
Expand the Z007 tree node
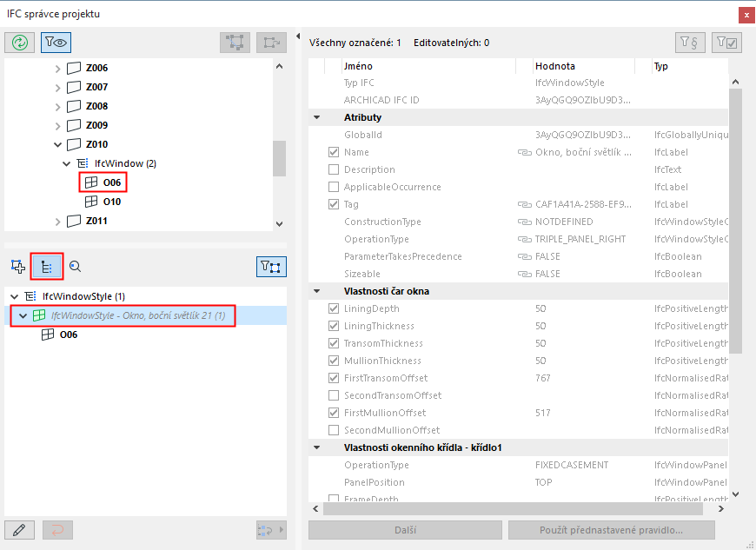pos(58,88)
